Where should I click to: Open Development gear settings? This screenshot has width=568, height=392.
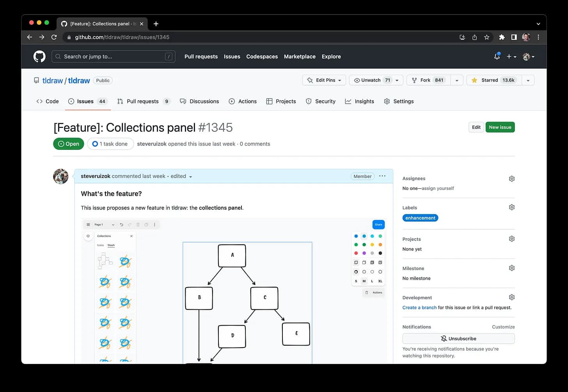coord(511,297)
